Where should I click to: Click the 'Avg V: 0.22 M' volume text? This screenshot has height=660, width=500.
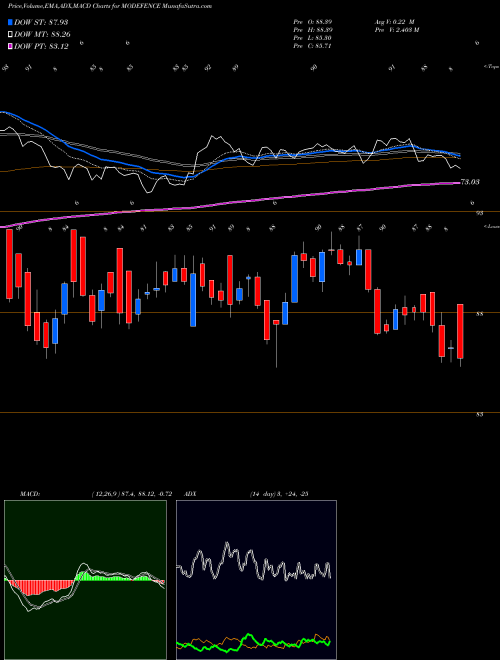tap(394, 22)
